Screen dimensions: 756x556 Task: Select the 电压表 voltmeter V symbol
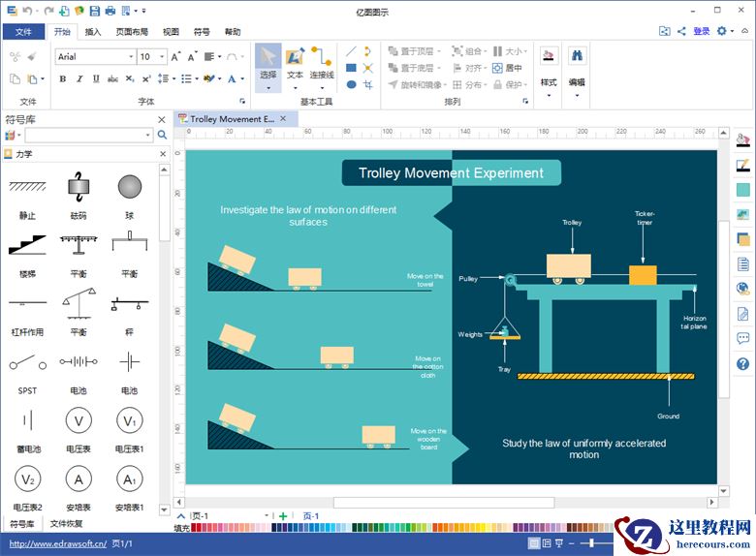point(79,429)
